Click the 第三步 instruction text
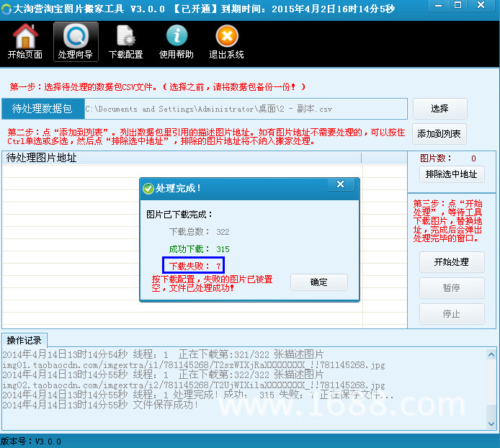The width and height of the screenshot is (500, 448). [x=447, y=220]
